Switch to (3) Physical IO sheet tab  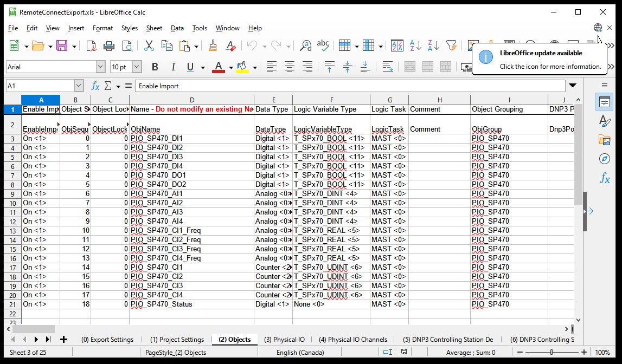284,340
